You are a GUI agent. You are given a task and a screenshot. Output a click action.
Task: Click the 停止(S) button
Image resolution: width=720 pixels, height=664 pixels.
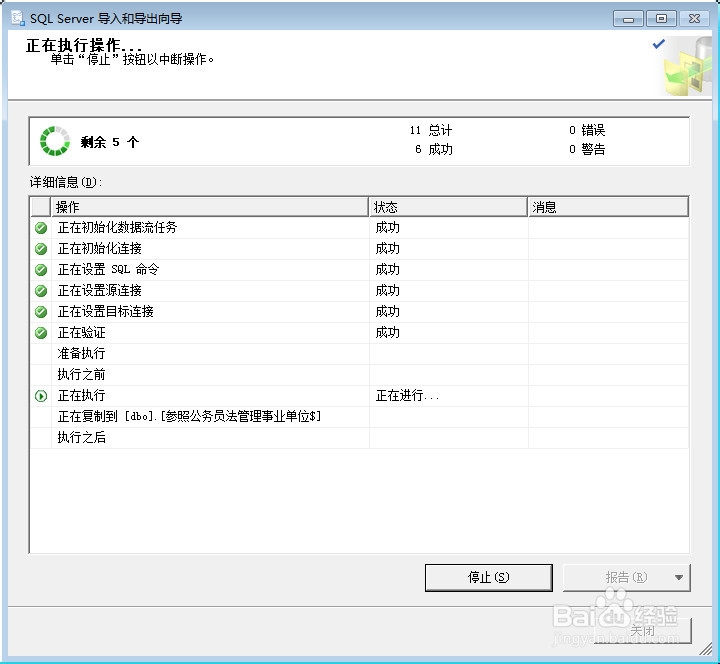(489, 578)
